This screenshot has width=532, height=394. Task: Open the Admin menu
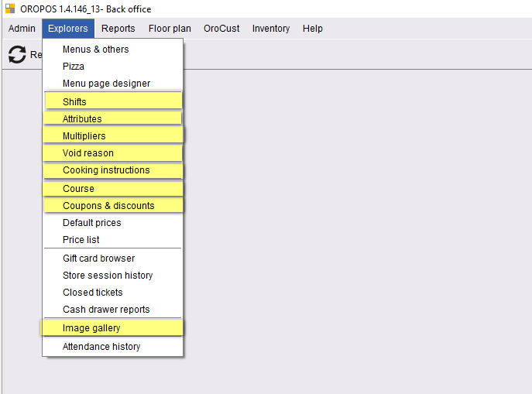(x=22, y=29)
